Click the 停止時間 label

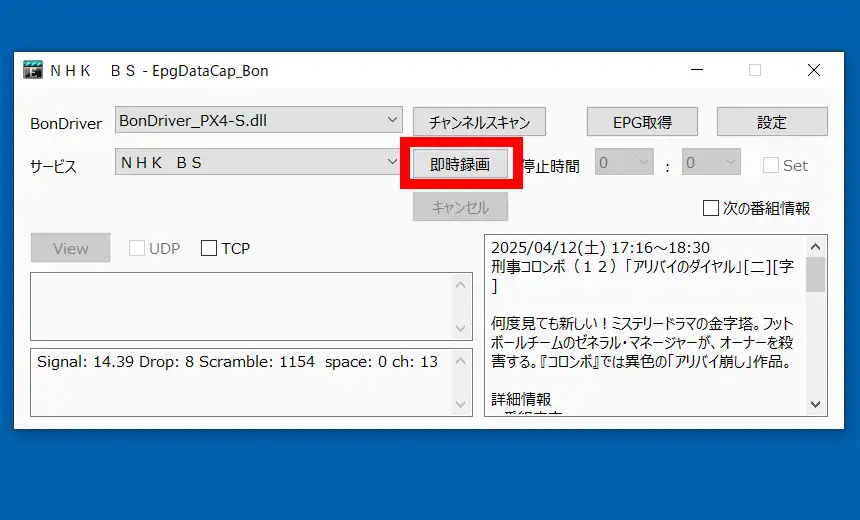[x=551, y=166]
